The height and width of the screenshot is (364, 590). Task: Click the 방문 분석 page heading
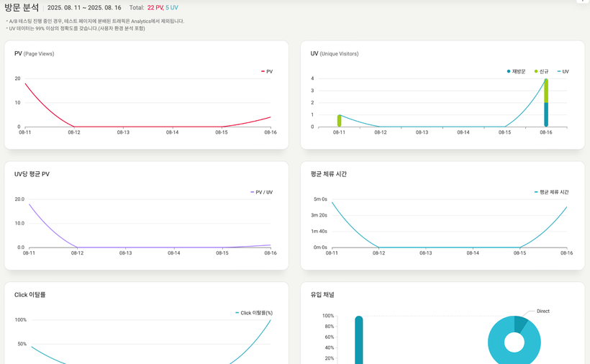coord(22,8)
